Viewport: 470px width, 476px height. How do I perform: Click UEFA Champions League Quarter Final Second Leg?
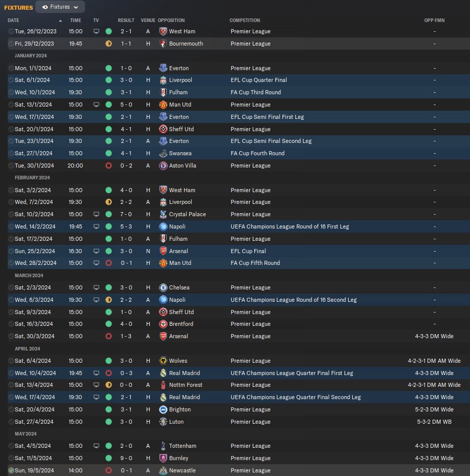pos(295,397)
